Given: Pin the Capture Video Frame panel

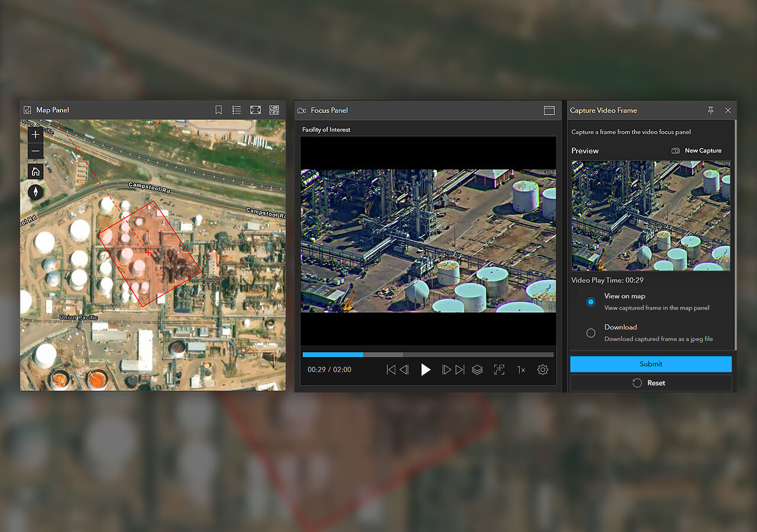Looking at the screenshot, I should (711, 111).
